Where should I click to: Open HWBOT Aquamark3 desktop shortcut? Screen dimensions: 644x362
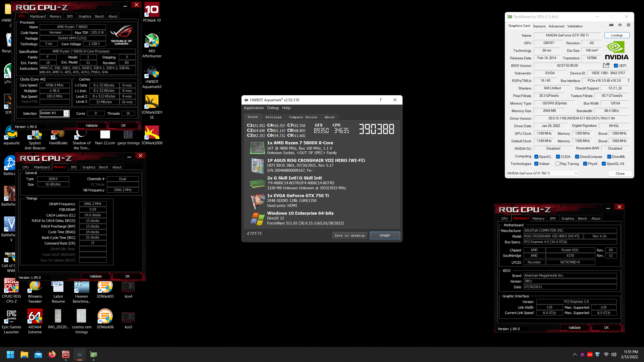(152, 77)
